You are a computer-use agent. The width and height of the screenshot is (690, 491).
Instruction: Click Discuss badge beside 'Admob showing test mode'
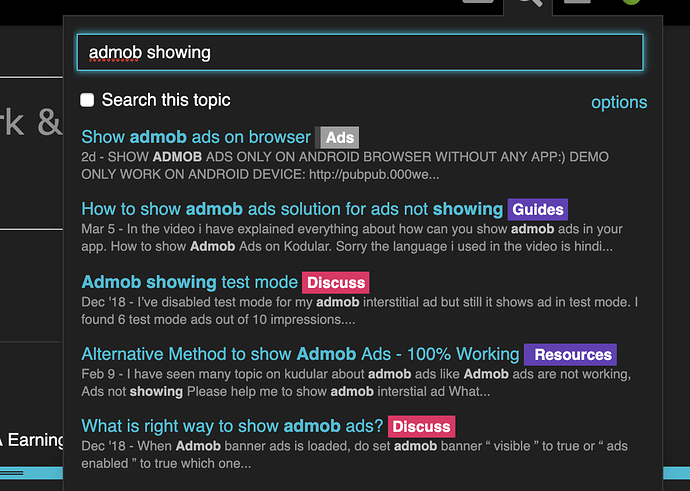(x=336, y=282)
